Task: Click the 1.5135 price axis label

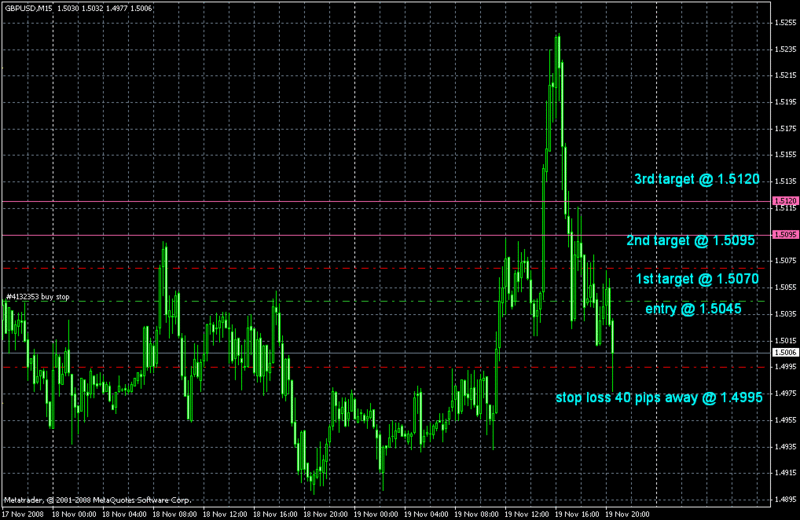Action: tap(785, 181)
